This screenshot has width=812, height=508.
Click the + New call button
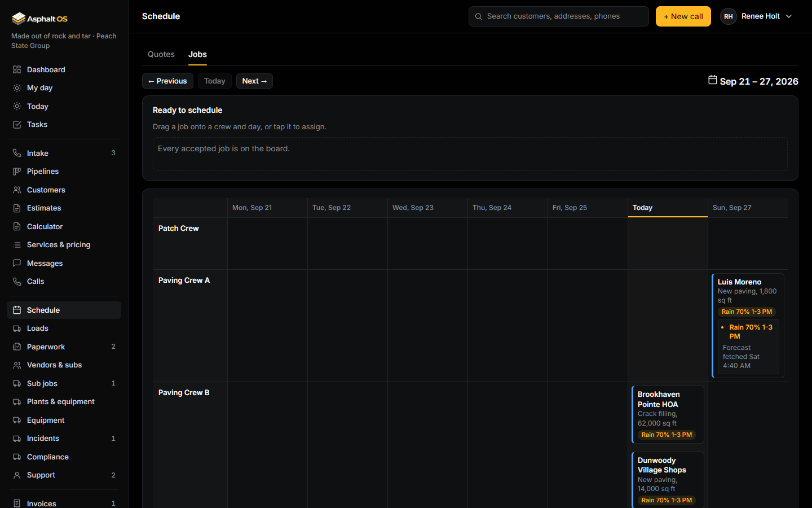pos(683,16)
